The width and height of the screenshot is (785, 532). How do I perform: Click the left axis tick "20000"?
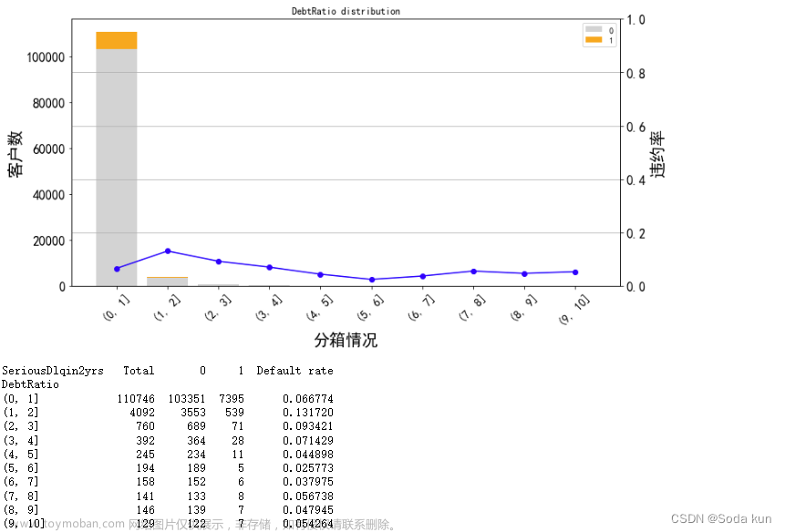(x=48, y=241)
